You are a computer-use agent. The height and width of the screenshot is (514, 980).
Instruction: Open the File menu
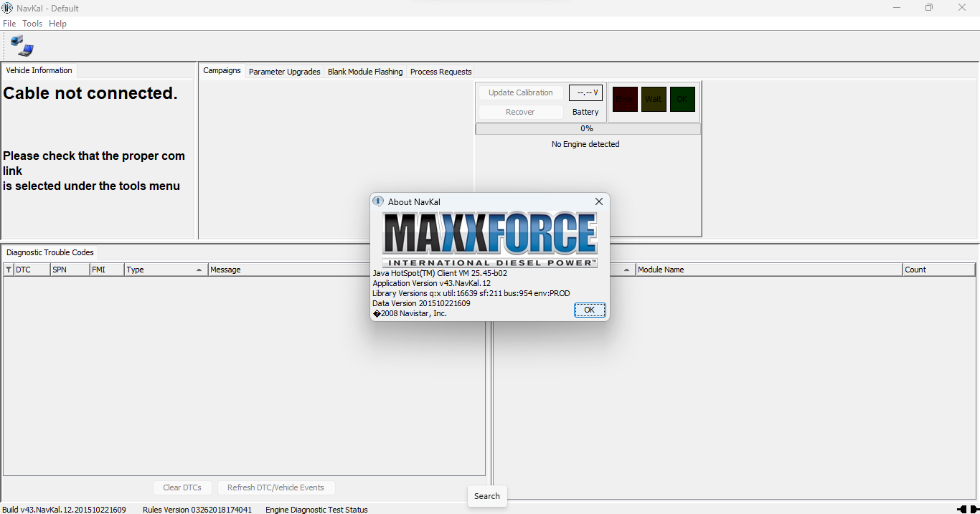point(9,24)
